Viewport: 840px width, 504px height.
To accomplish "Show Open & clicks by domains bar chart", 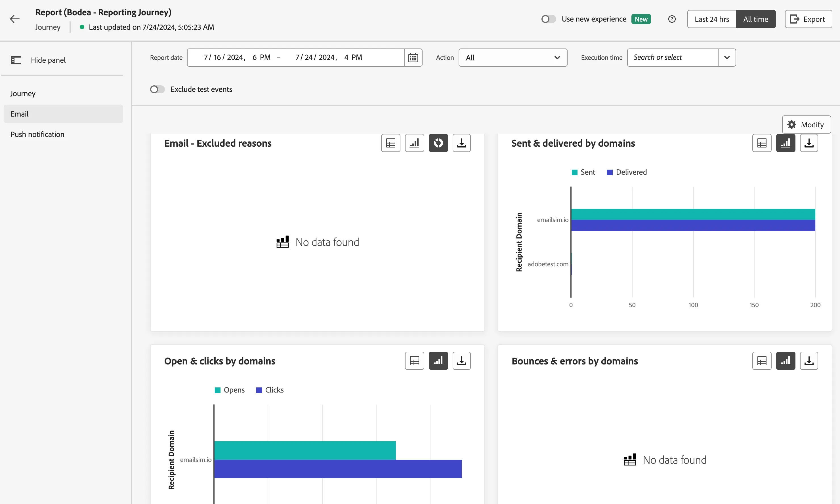I will (438, 361).
